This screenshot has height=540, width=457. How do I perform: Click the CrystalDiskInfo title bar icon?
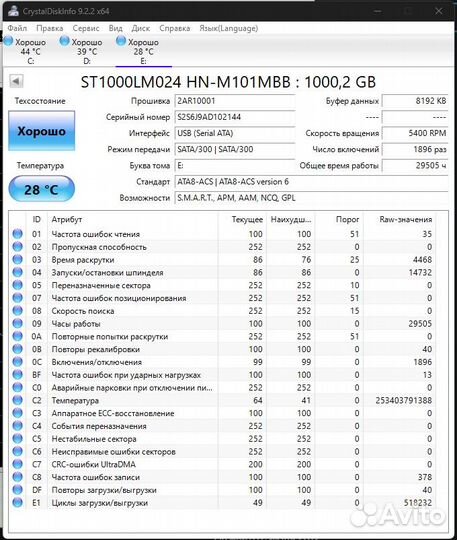pos(13,11)
